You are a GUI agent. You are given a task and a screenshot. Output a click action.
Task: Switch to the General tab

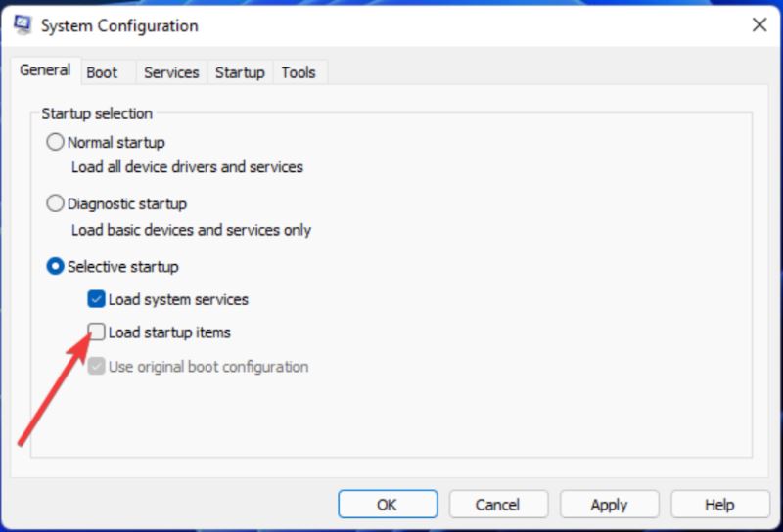45,70
